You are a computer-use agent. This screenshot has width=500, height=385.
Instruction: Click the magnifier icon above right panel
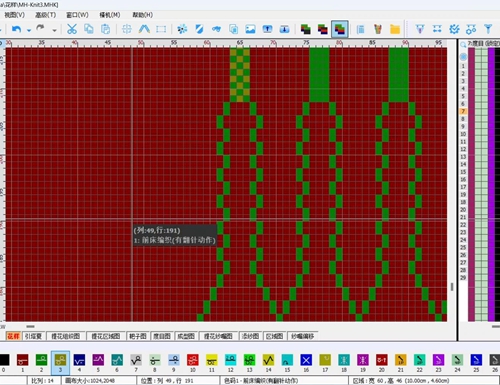pyautogui.click(x=463, y=45)
